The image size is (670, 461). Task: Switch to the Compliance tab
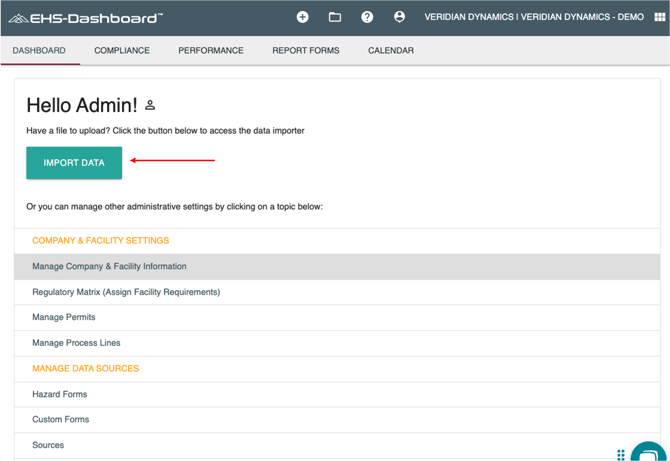coord(122,50)
